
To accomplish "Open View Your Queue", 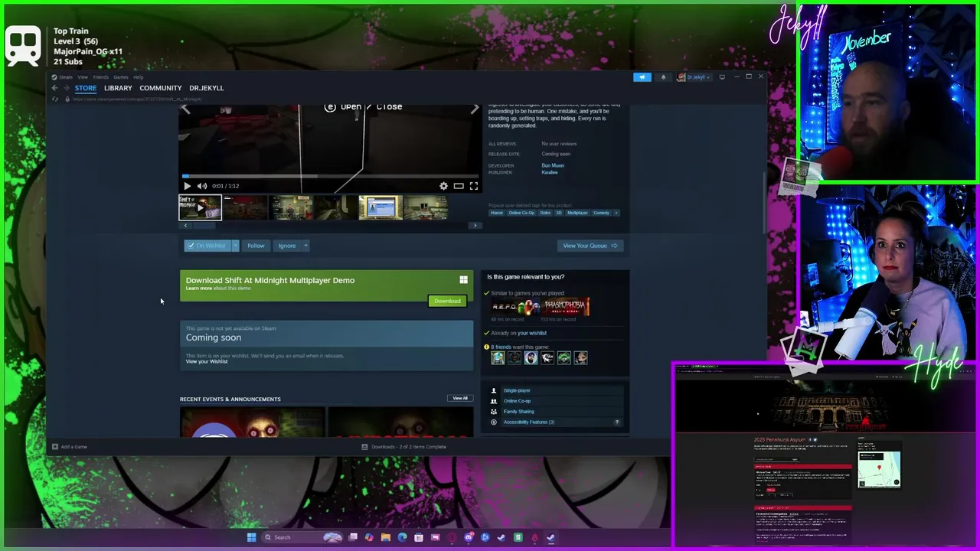I will [x=590, y=246].
